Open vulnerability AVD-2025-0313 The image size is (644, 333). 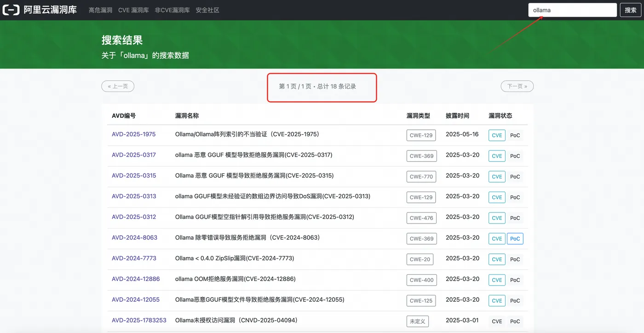tap(134, 196)
